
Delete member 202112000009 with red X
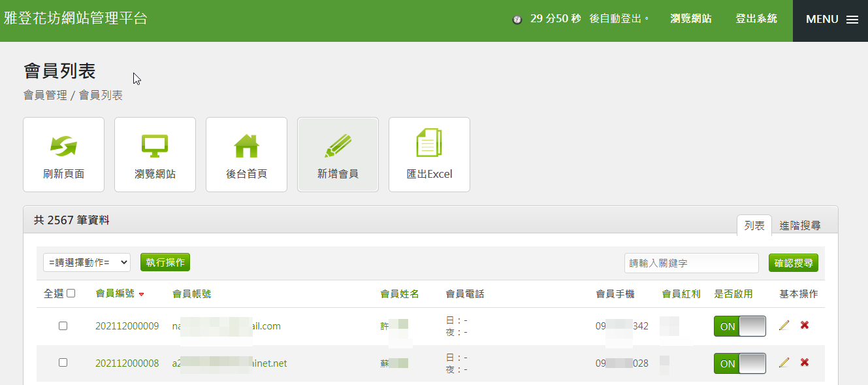(x=805, y=325)
